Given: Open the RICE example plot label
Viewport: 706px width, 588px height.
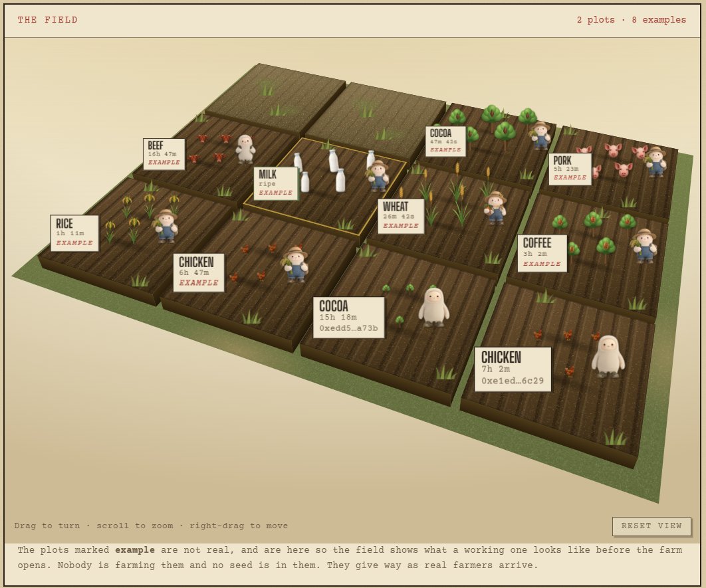Looking at the screenshot, I should tap(74, 233).
